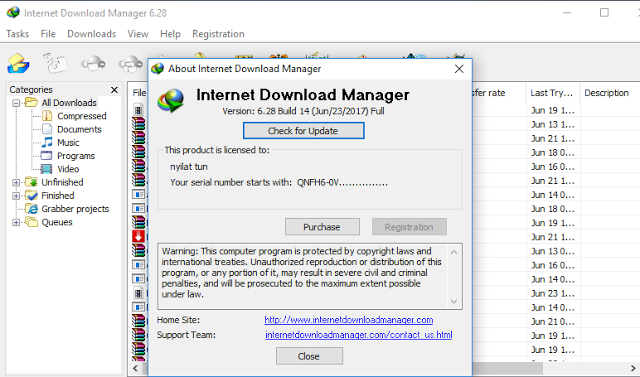The width and height of the screenshot is (640, 377).
Task: Click the Check for Update button
Action: tap(303, 131)
